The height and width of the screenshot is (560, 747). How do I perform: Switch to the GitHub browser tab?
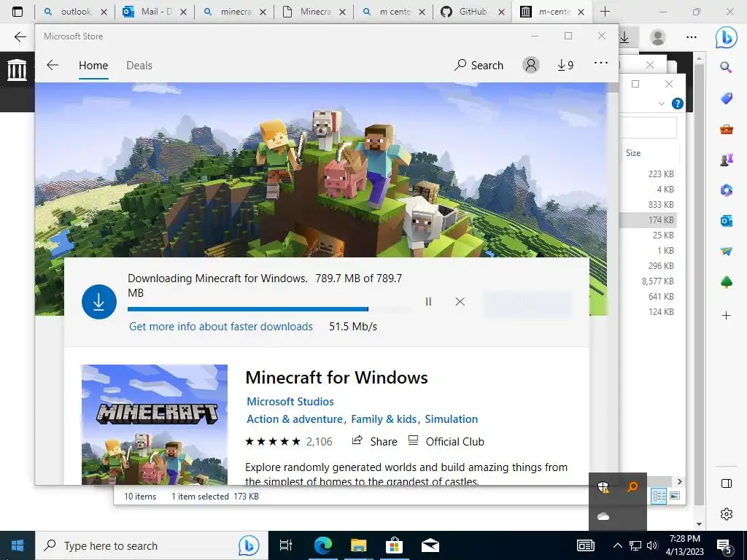point(473,12)
